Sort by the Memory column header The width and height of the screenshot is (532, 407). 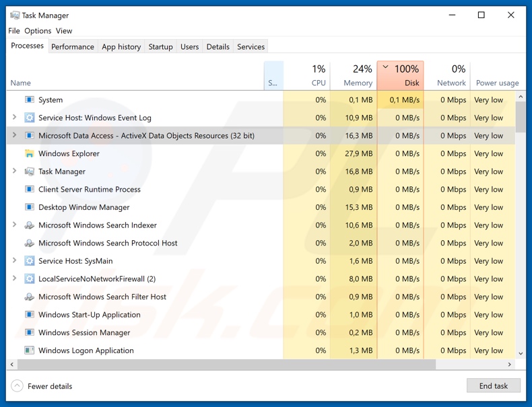354,75
